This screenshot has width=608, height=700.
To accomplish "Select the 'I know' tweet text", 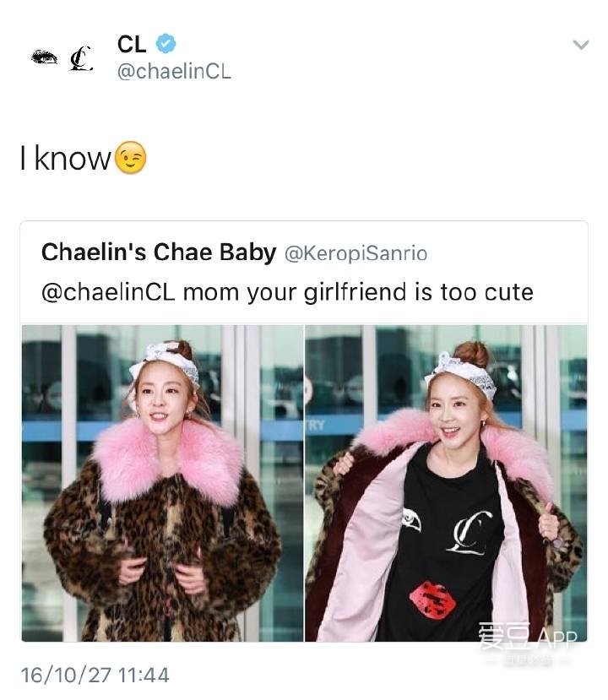I will pyautogui.click(x=65, y=158).
